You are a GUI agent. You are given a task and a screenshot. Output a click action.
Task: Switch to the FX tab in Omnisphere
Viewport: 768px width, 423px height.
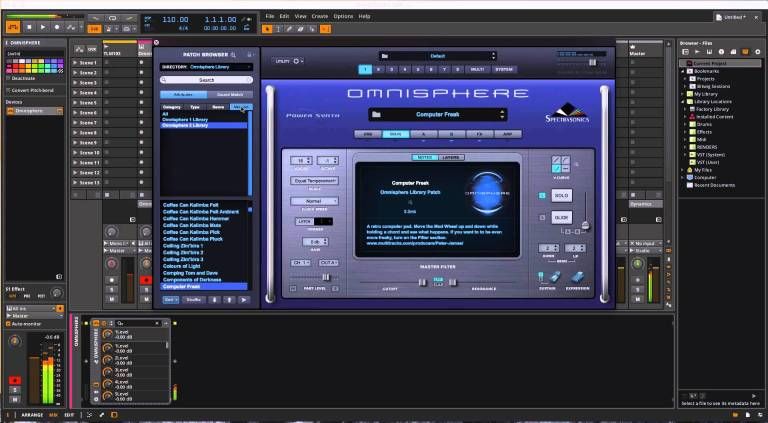(x=480, y=134)
